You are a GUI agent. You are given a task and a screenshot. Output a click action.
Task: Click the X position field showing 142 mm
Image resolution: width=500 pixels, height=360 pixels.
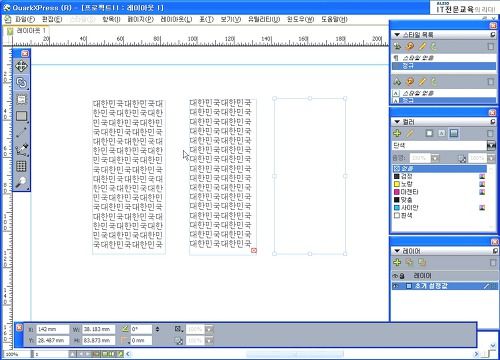[x=53, y=329]
